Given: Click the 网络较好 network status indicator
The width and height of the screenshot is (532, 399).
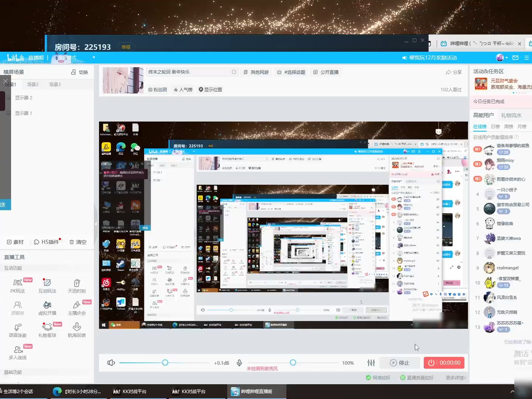Looking at the screenshot, I should (378, 378).
